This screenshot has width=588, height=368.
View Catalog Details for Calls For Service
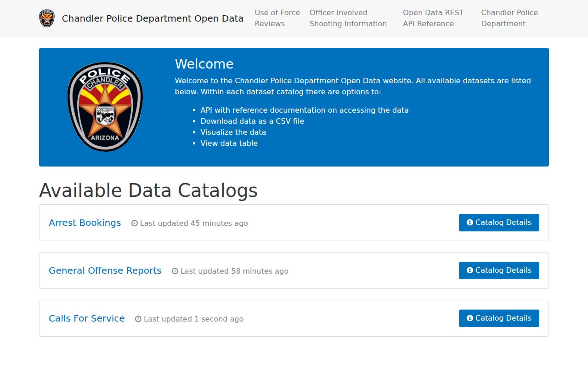click(x=499, y=318)
